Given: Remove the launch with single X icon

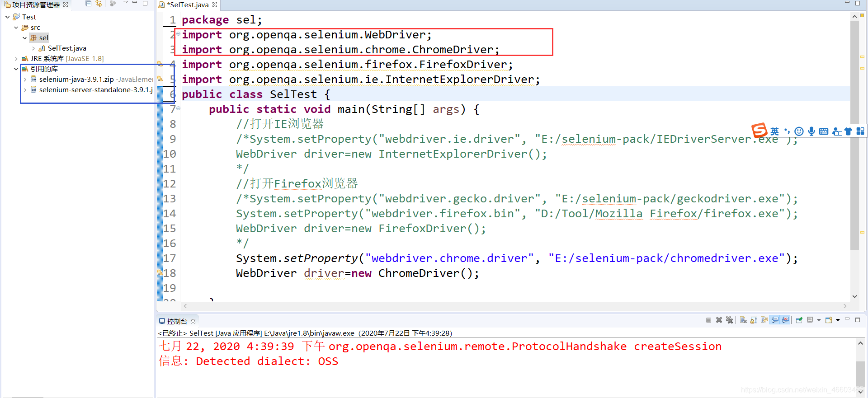Looking at the screenshot, I should [719, 320].
